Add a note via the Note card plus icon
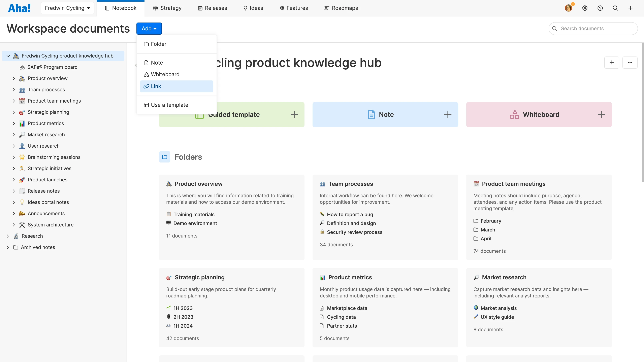This screenshot has height=362, width=644. (x=448, y=114)
